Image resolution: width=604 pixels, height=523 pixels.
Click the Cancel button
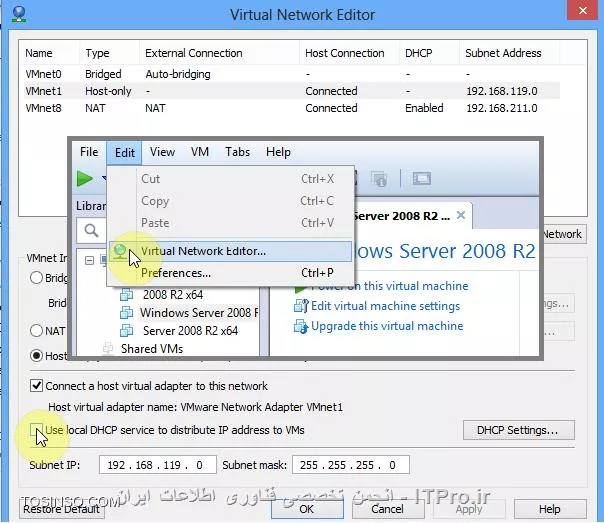click(x=387, y=509)
